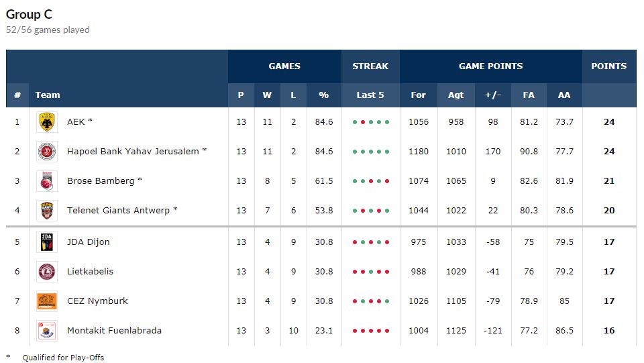The width and height of the screenshot is (644, 363).
Task: Open the Hapoel Bank Yahav Jerusalem link
Action: pos(133,152)
